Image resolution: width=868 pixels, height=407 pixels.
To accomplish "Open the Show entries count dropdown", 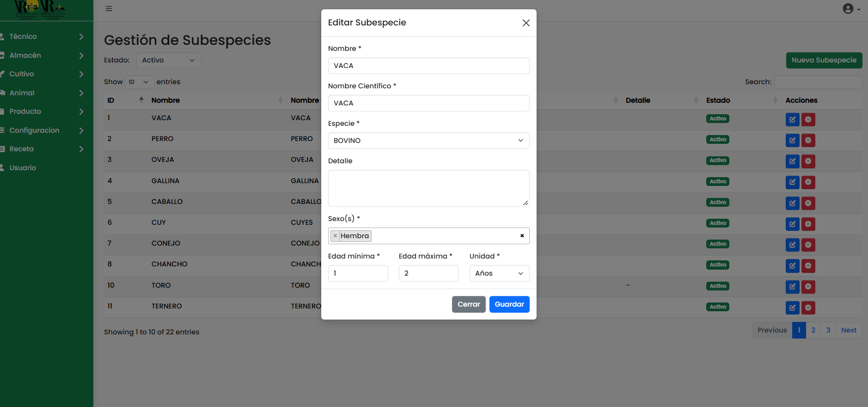I will coord(139,82).
